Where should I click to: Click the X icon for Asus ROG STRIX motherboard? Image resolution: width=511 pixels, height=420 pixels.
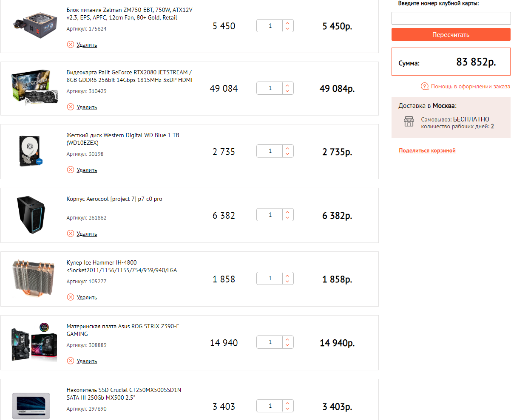pyautogui.click(x=71, y=361)
